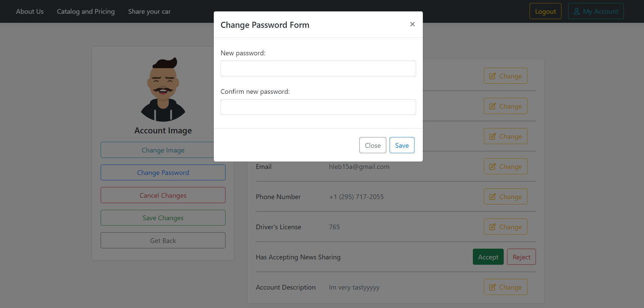
Task: Go to Catalog and Pricing
Action: (x=86, y=11)
